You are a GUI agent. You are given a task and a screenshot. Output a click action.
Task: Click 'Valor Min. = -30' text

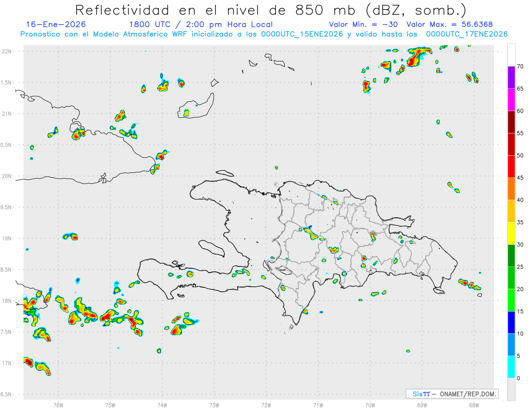(x=364, y=24)
